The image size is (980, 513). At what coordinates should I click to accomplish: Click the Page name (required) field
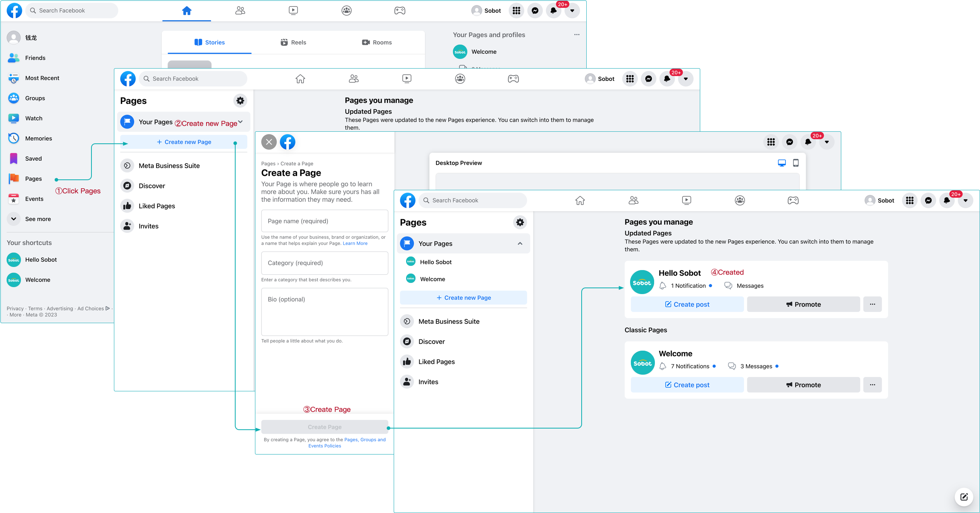click(x=324, y=221)
